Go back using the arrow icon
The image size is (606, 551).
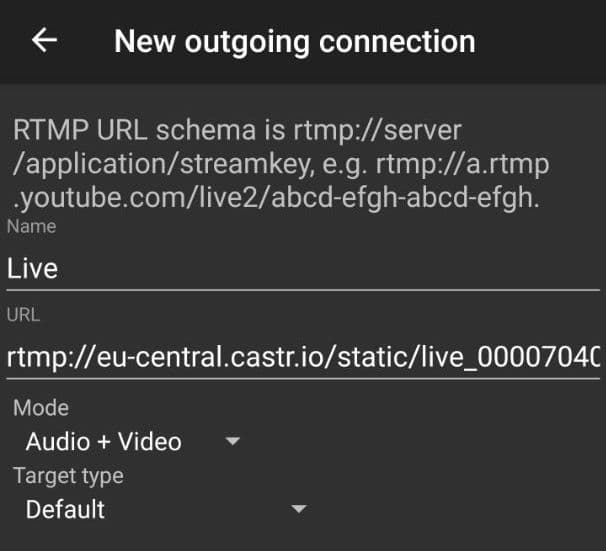(45, 41)
